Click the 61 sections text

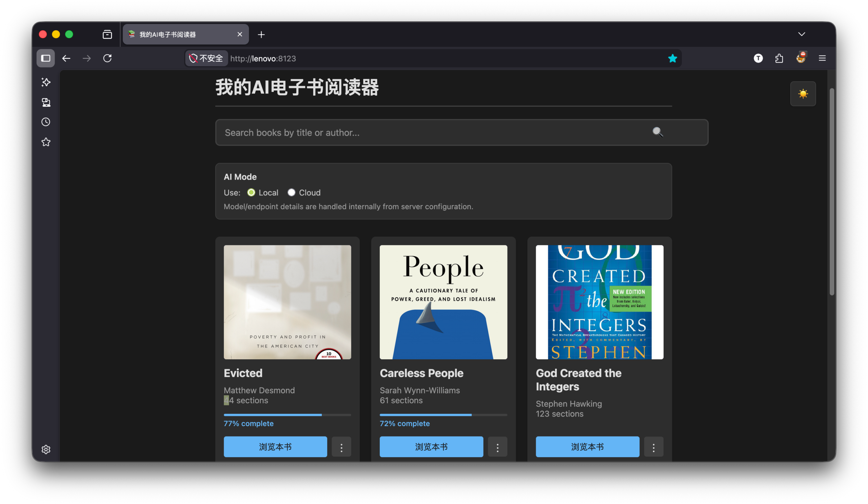[x=401, y=400]
